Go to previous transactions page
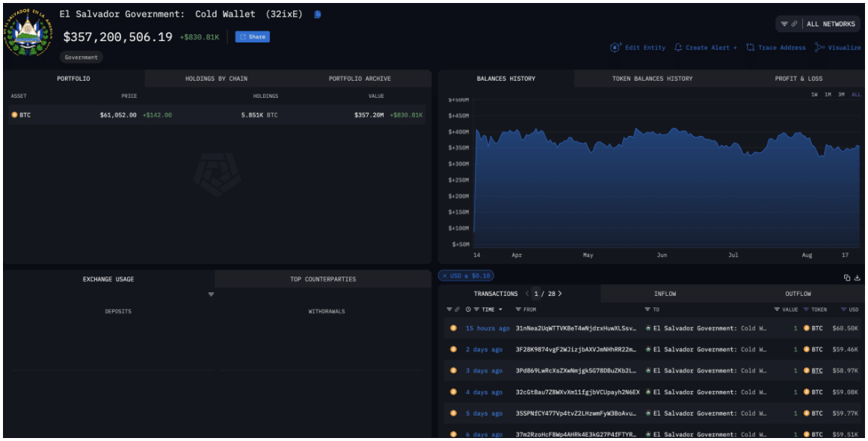This screenshot has height=441, width=868. [x=527, y=294]
